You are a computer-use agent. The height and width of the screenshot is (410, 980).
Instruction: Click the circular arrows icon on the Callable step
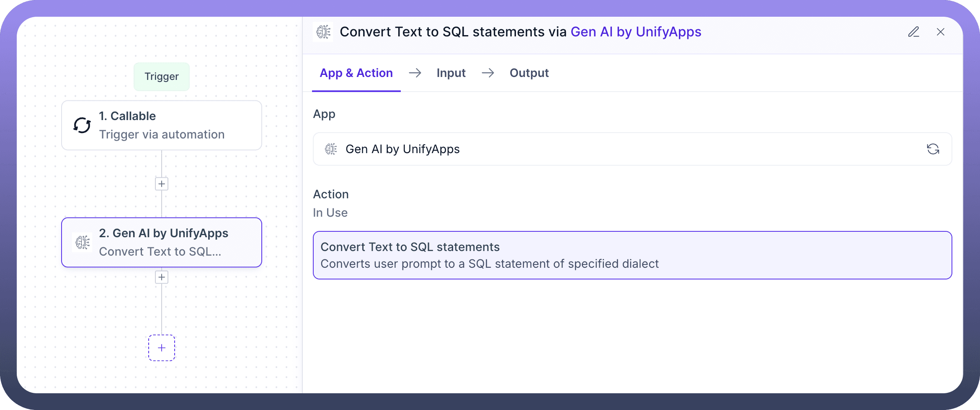tap(82, 125)
